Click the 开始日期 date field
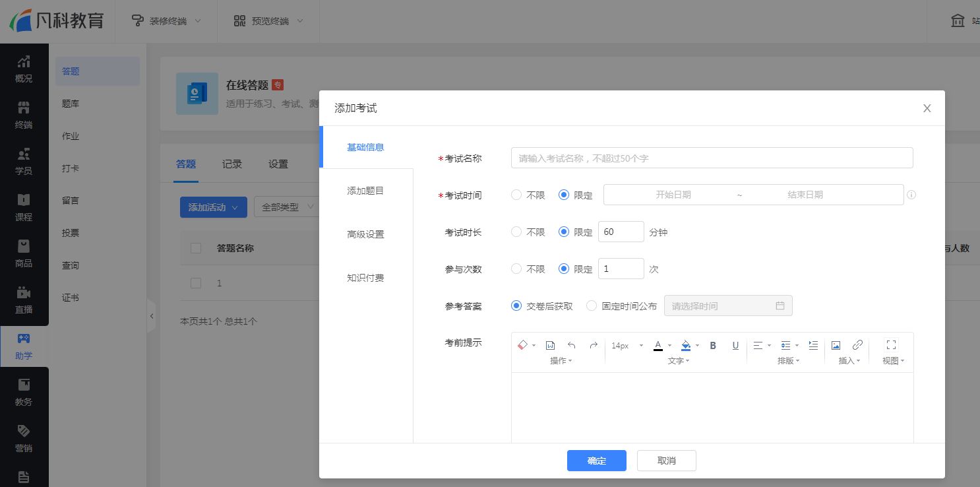This screenshot has width=980, height=487. click(x=673, y=195)
